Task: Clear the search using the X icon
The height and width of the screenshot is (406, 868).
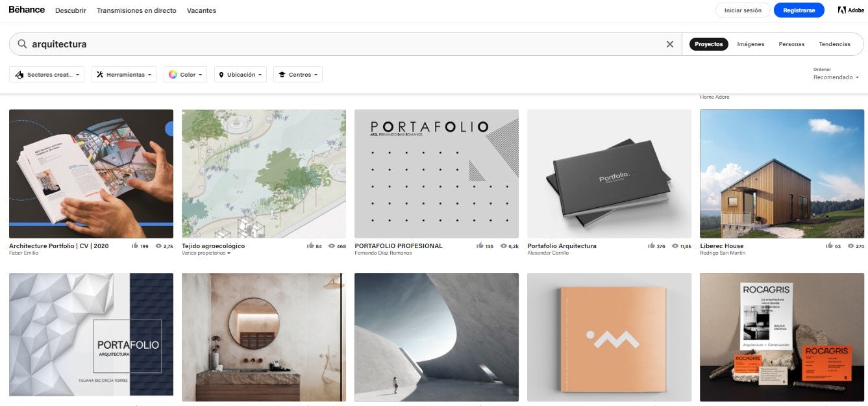Action: click(x=670, y=44)
